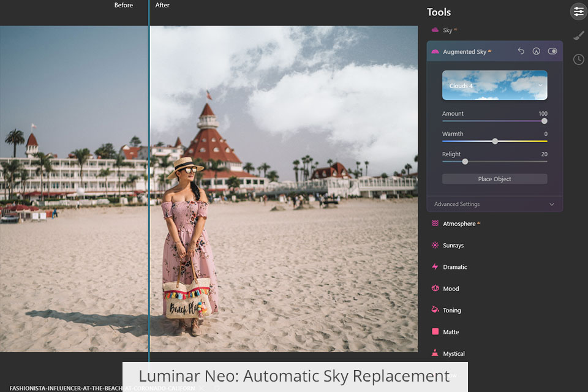Screen dimensions: 588x392
Task: Click the Toning label text
Action: [x=451, y=311]
